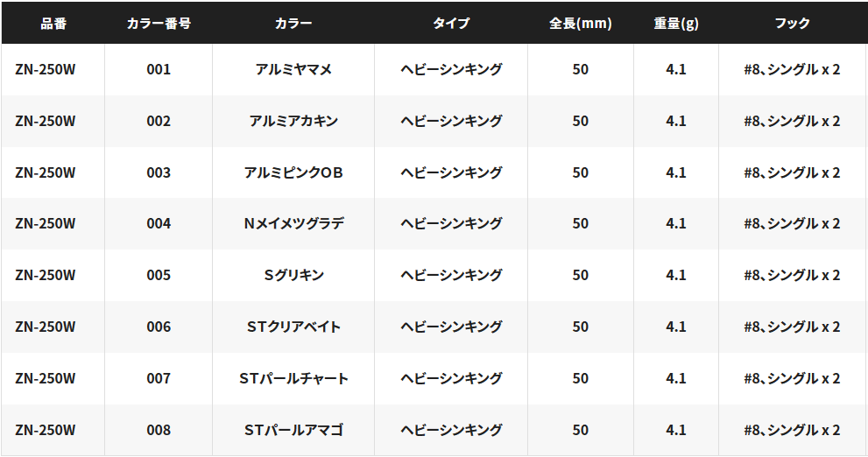Click color number 008 cell
This screenshot has height=457, width=868.
click(x=159, y=430)
